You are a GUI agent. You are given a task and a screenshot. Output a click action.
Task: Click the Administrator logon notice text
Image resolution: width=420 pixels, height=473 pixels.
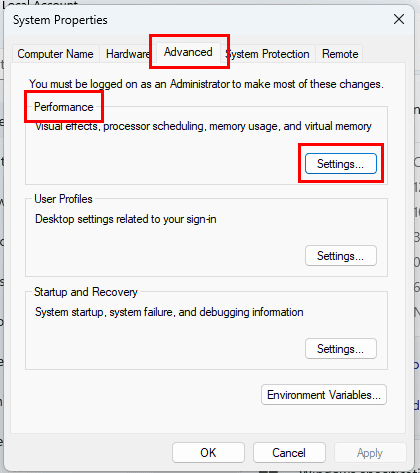(206, 84)
